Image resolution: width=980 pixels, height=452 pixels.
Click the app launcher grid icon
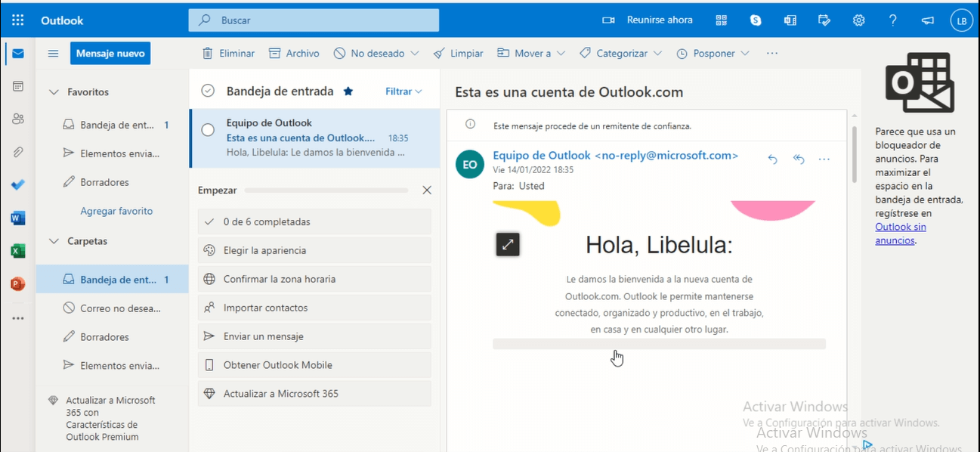point(18,20)
